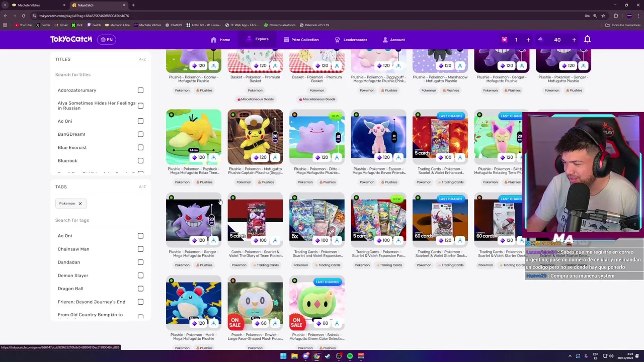This screenshot has width=644, height=362.
Task: Tick the Ao Oni title checkbox
Action: 140,121
